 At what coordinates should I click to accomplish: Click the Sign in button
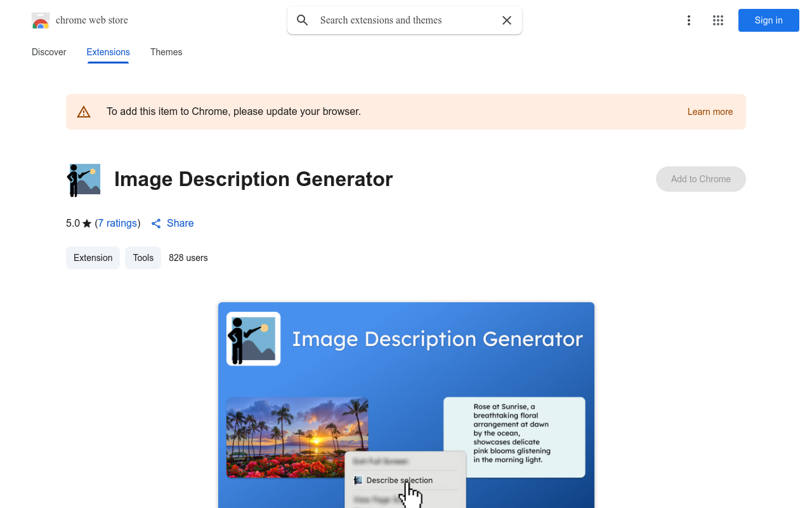pyautogui.click(x=769, y=20)
